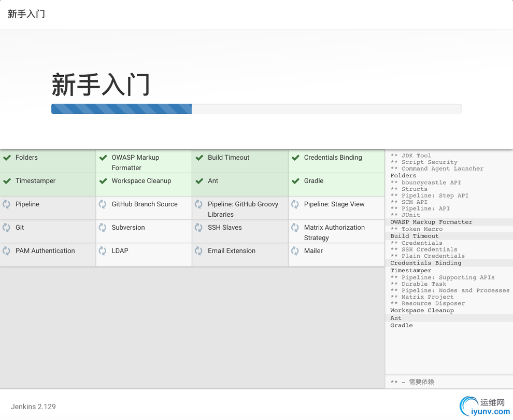513x420 pixels.
Task: Click the installation progress bar
Action: tap(256, 109)
